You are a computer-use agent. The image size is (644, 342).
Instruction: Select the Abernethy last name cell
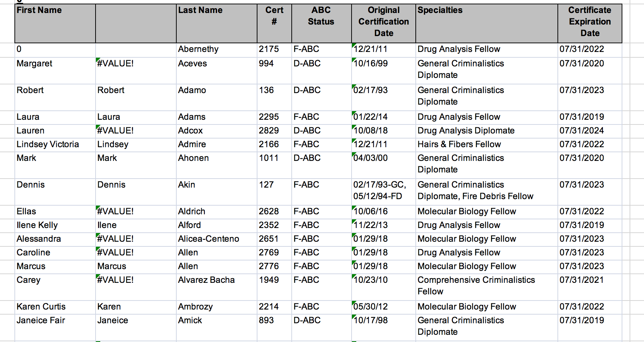coord(217,50)
